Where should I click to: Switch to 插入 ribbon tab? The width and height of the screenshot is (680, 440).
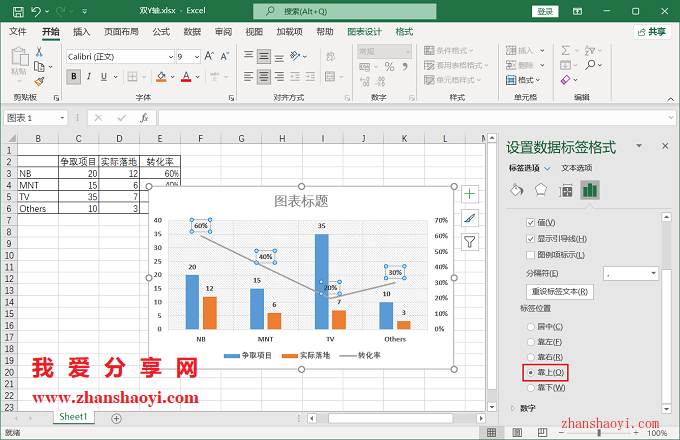point(82,32)
